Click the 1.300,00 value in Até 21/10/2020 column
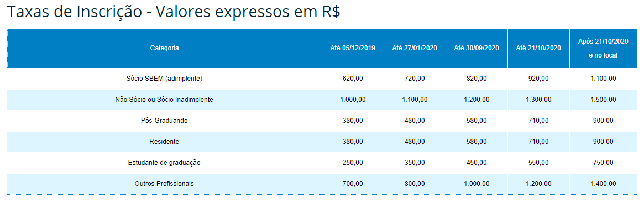Image resolution: width=644 pixels, height=202 pixels. point(538,100)
